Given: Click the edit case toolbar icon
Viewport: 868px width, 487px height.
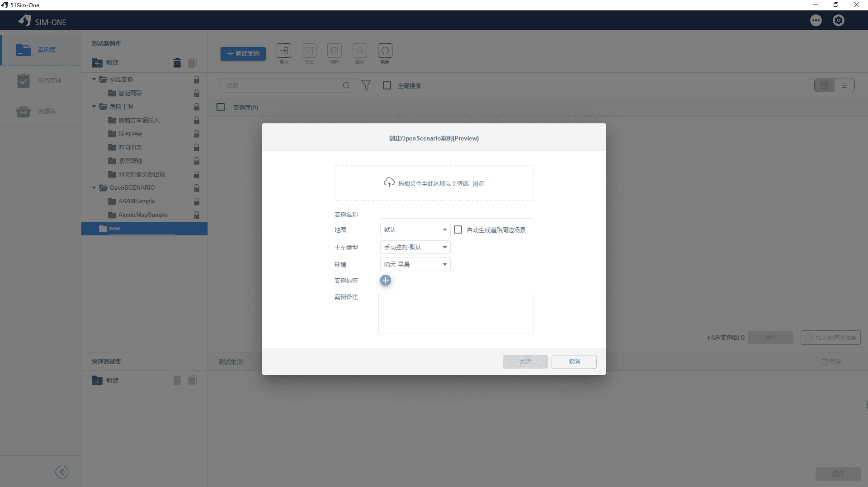Looking at the screenshot, I should (x=335, y=51).
